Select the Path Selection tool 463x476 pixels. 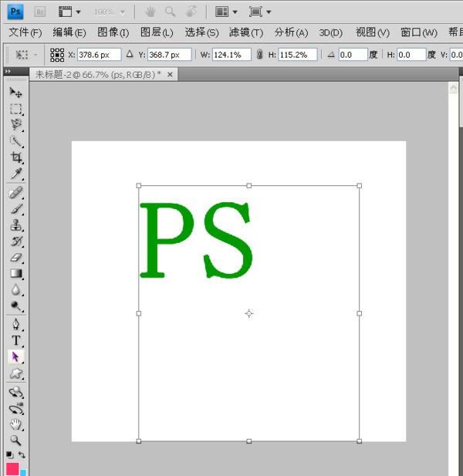(15, 357)
